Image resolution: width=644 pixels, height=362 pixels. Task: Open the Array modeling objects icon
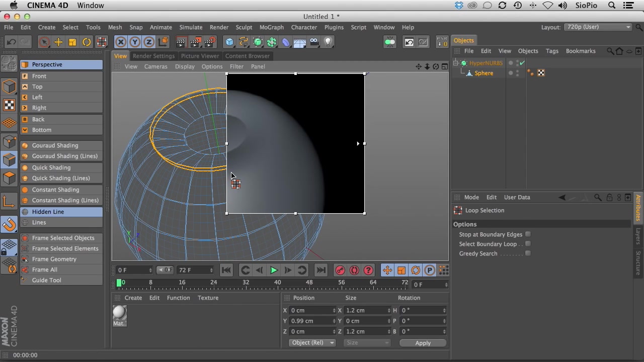272,42
